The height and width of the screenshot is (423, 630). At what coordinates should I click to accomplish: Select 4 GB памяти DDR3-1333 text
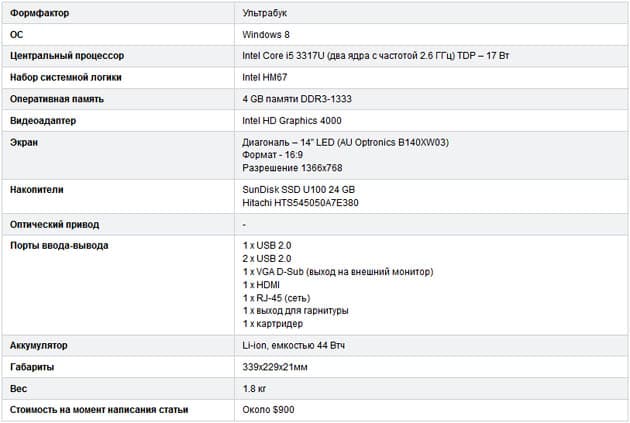click(297, 99)
